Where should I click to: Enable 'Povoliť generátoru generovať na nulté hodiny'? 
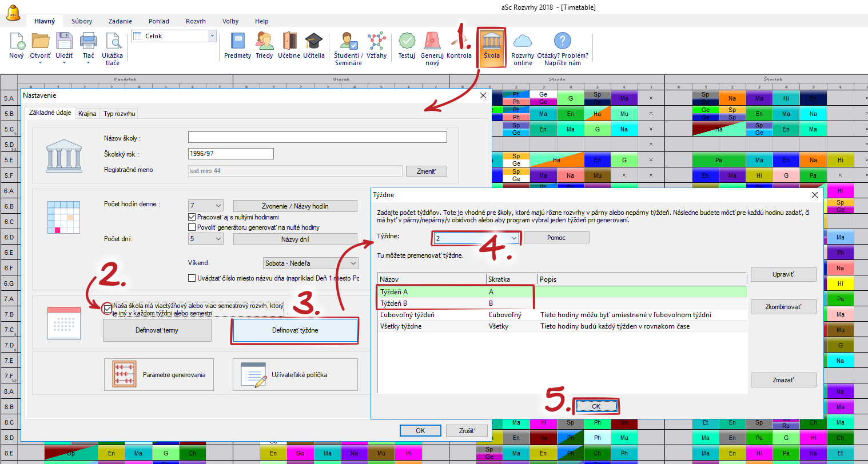tap(192, 227)
